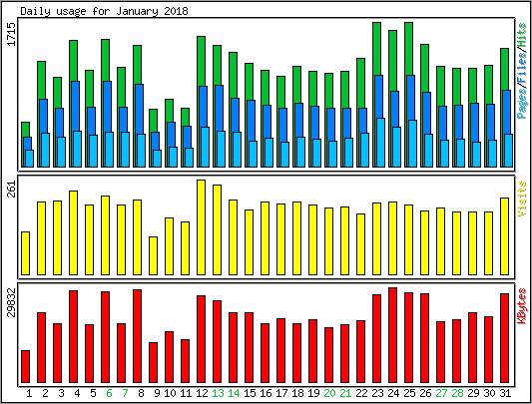Click the yellow visits bar for day 22

click(361, 244)
